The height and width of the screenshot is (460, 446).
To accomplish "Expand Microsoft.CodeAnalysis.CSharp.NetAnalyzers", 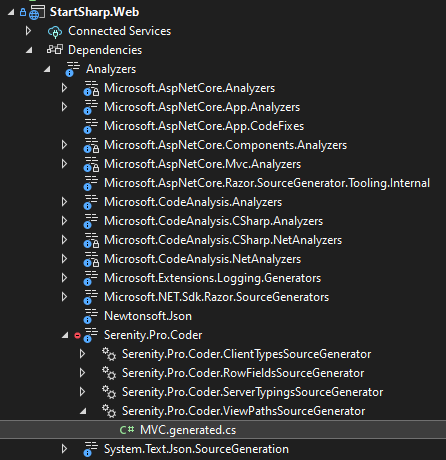I will pyautogui.click(x=64, y=240).
